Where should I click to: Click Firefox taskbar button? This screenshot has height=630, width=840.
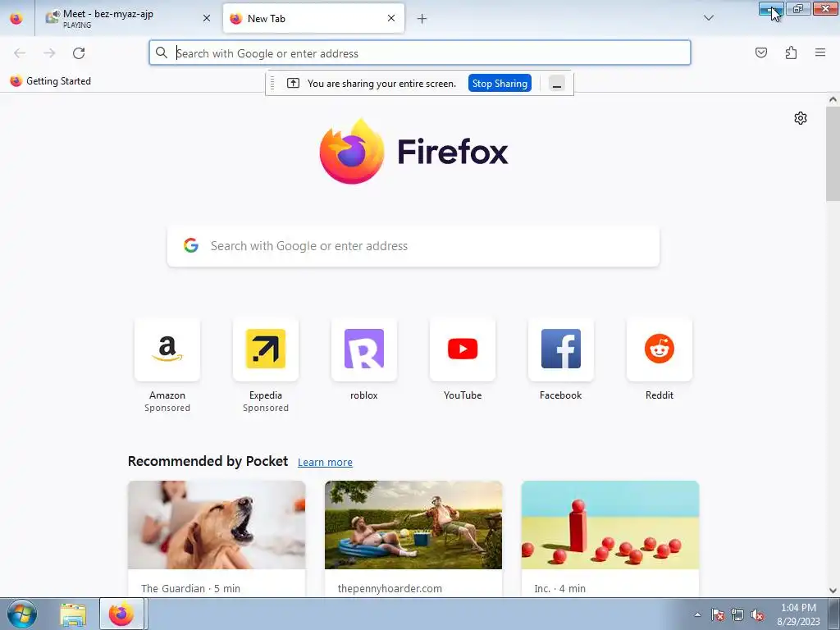[x=121, y=614]
